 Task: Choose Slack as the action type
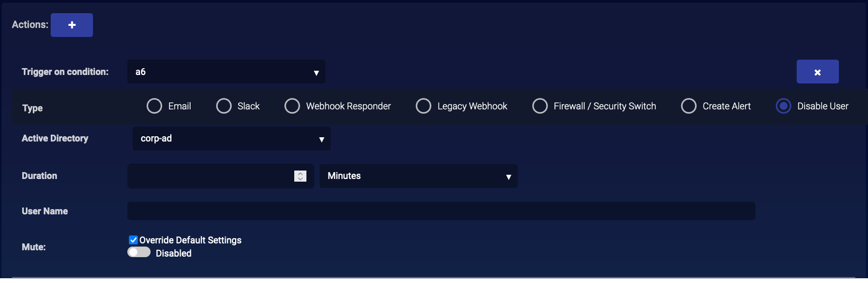224,106
